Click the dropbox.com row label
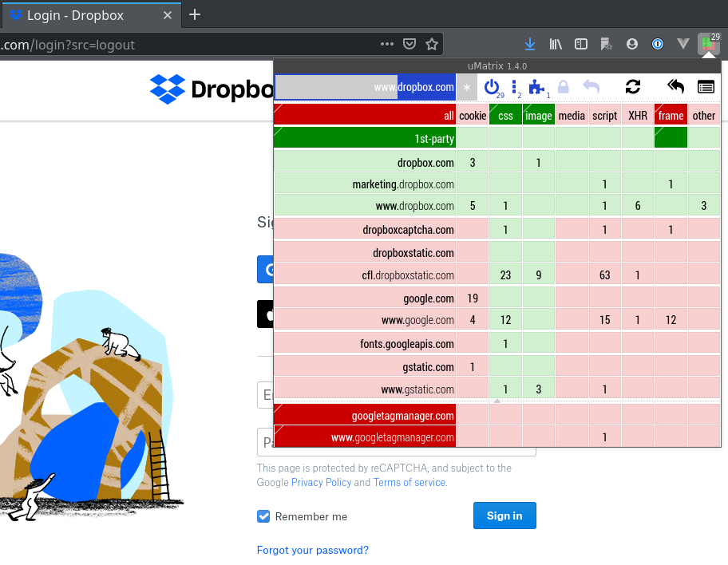The height and width of the screenshot is (565, 728). click(x=365, y=162)
